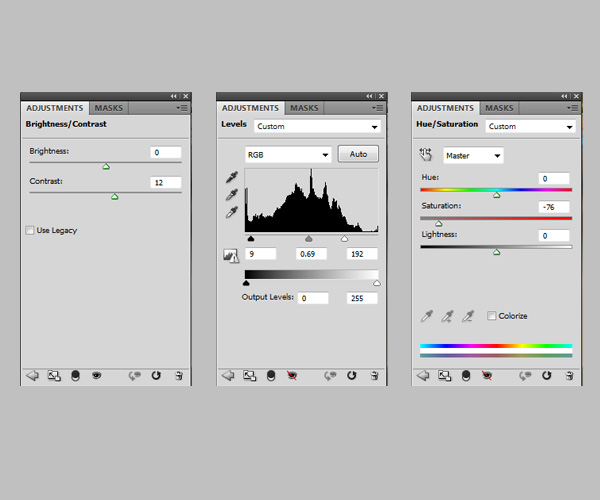Click the Saturation field showing -76

[554, 207]
